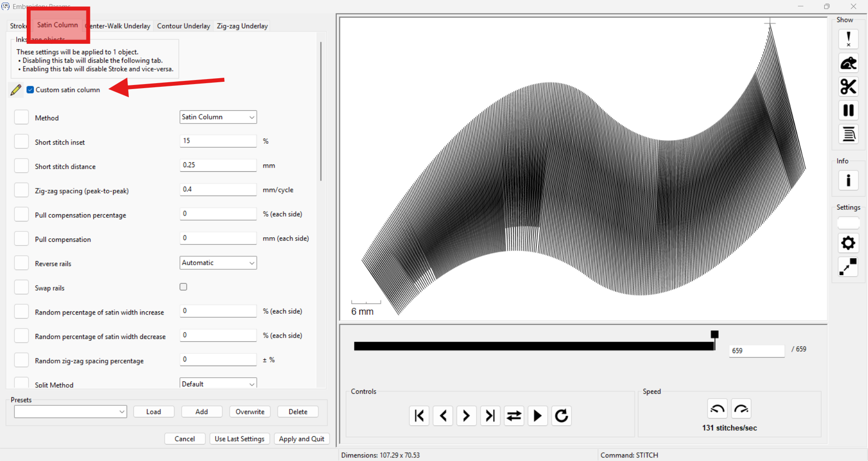Toggle the square left of Zig-zag spacing
Viewport: 868px width, 461px height.
pyautogui.click(x=21, y=190)
